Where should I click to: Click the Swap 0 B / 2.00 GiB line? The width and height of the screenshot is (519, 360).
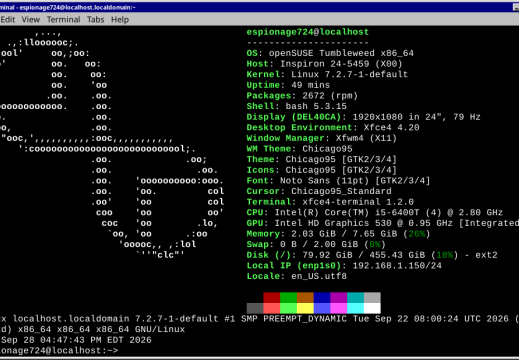tap(316, 244)
